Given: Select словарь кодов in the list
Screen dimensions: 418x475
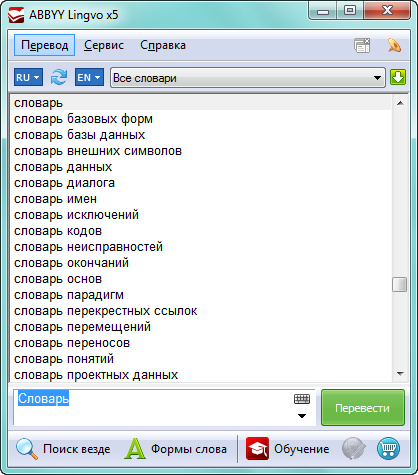Looking at the screenshot, I should click(201, 231).
